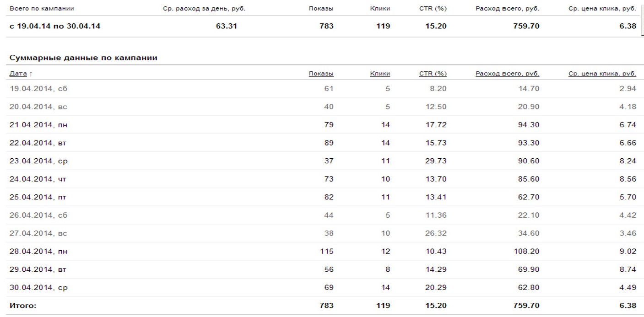Click the 30.04.2014, ср date cell
This screenshot has width=644, height=317.
(x=38, y=288)
